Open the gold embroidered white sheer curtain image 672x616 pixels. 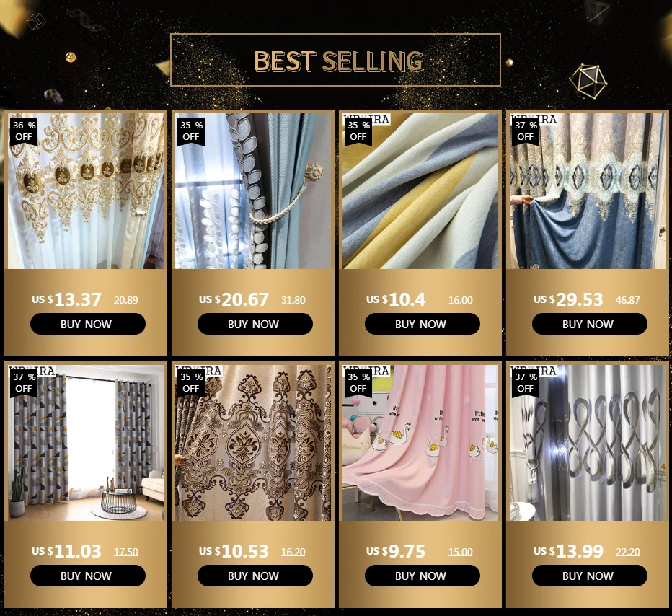pos(86,191)
